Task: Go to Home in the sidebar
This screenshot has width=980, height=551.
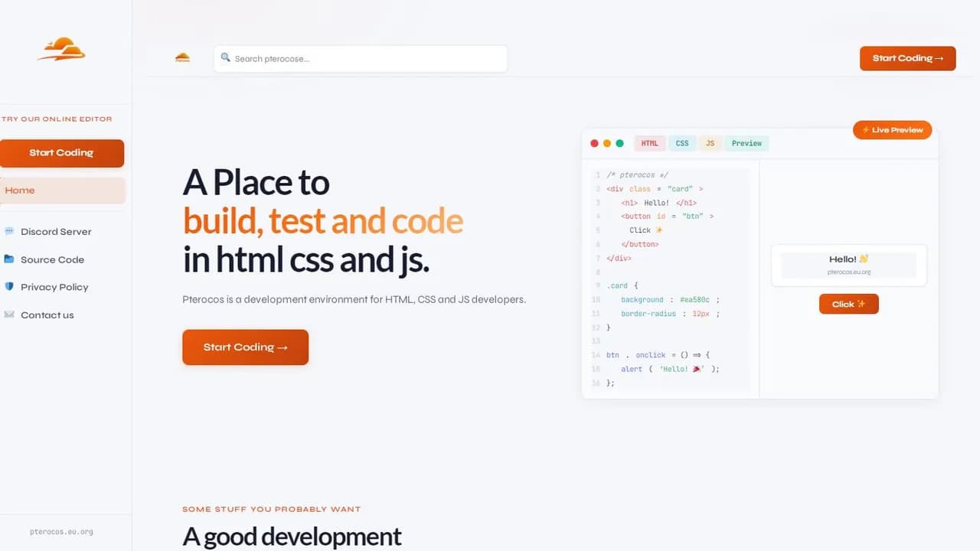Action: pos(62,191)
